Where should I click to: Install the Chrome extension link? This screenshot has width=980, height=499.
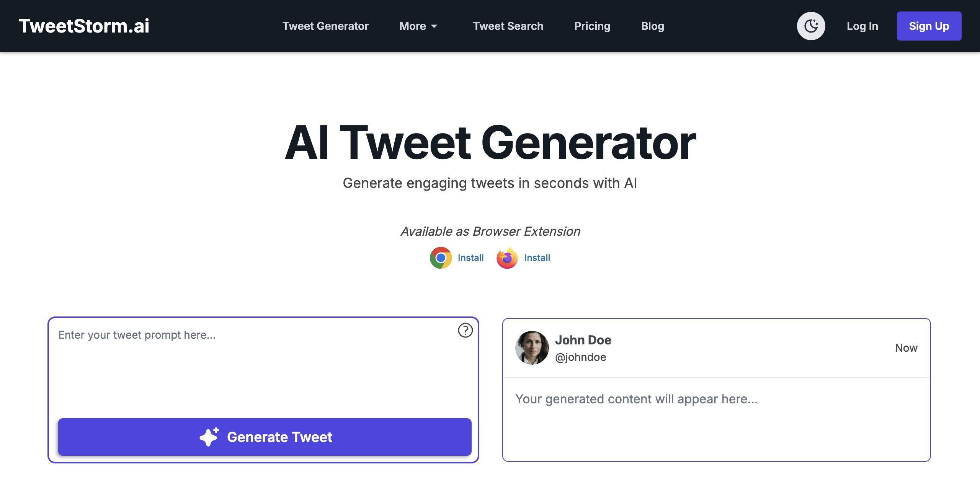[470, 258]
